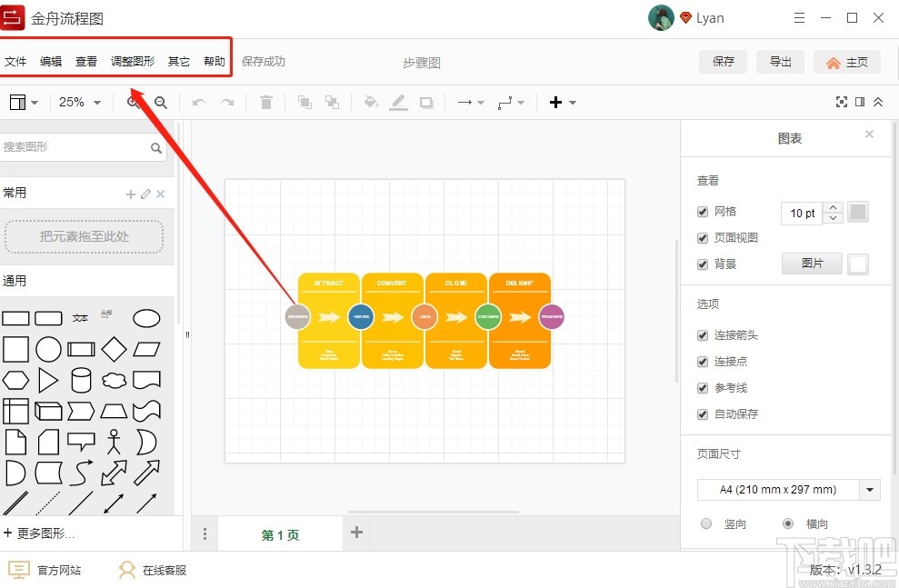Select the cylinder shape from the shapes panel

(x=80, y=381)
